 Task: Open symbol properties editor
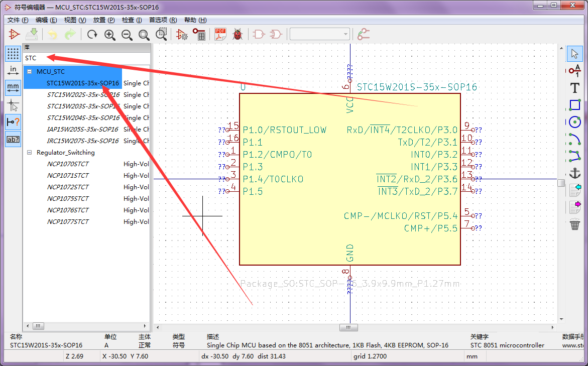[x=182, y=35]
